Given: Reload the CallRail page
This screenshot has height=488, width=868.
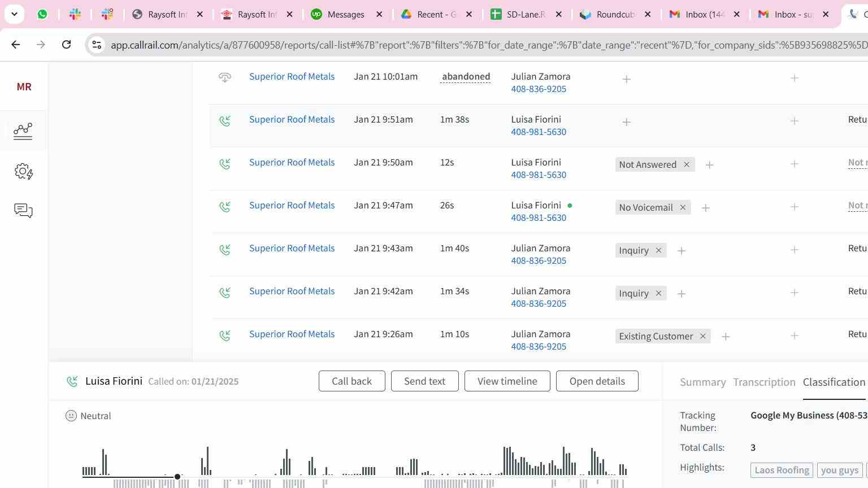Looking at the screenshot, I should tap(66, 44).
